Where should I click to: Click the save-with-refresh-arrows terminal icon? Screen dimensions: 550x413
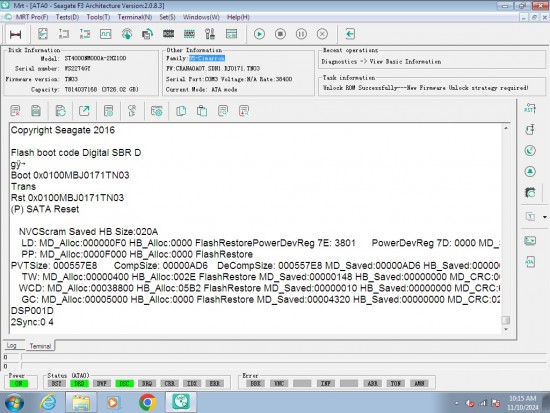(x=61, y=111)
